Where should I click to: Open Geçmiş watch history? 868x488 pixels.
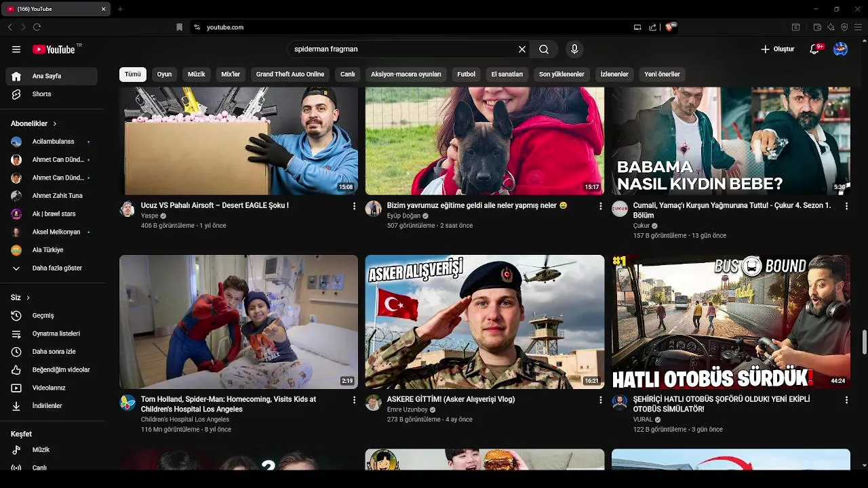point(52,316)
